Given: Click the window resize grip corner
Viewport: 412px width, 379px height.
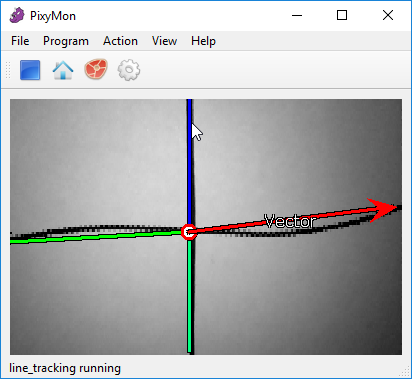Looking at the screenshot, I should [x=405, y=371].
